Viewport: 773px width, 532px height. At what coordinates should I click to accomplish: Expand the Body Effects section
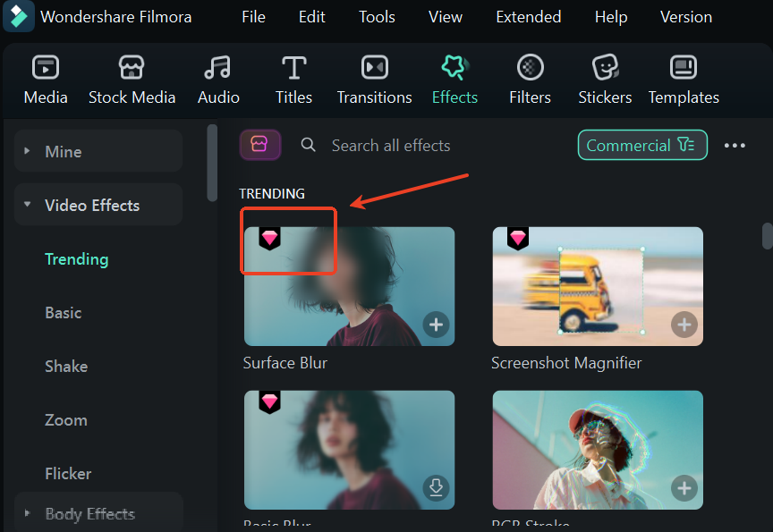click(x=28, y=513)
